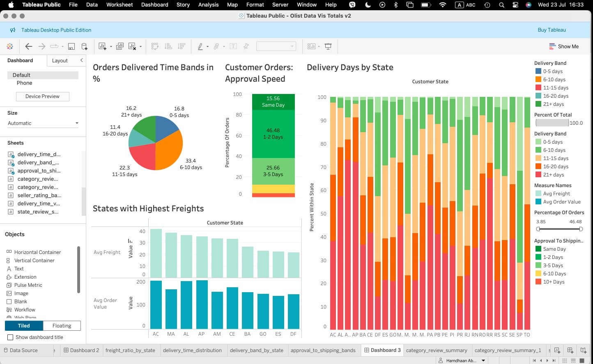Select Floating layout mode
593x364 pixels.
coord(62,326)
